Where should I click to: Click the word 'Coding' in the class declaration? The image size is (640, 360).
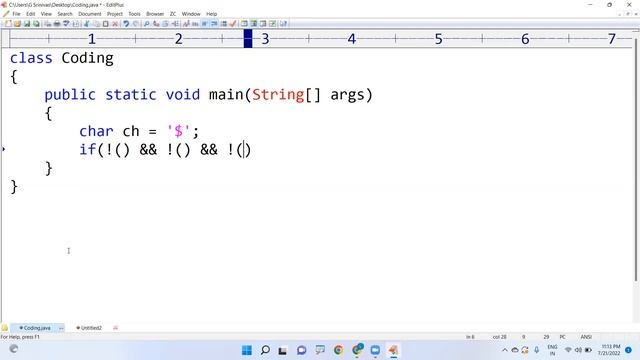[87, 58]
